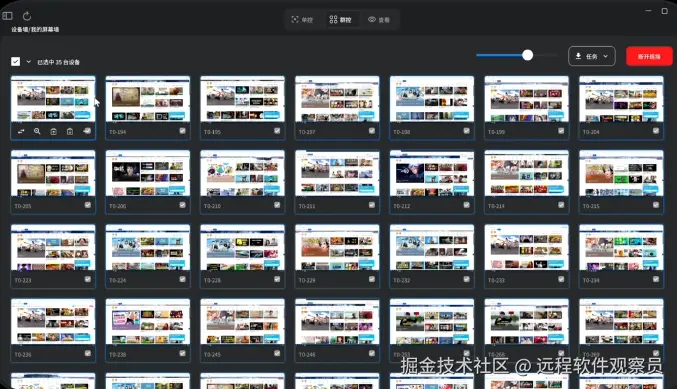Switch to the 查看 tab
Viewport: 677px width, 389px height.
pyautogui.click(x=379, y=19)
